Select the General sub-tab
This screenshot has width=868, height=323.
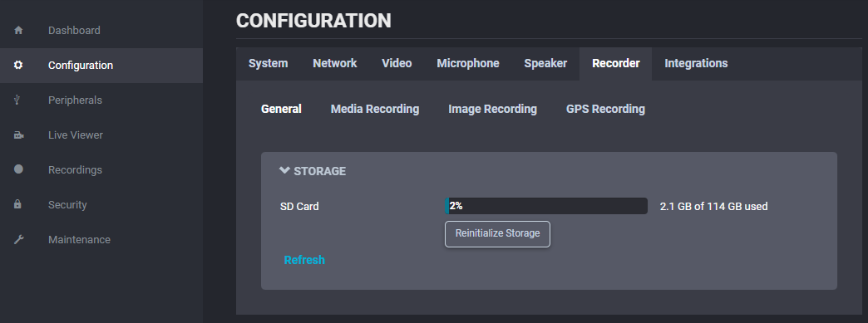[281, 109]
